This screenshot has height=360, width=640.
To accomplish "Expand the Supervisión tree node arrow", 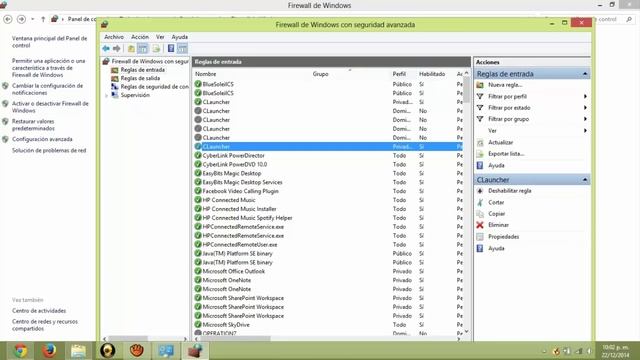I will [107, 96].
